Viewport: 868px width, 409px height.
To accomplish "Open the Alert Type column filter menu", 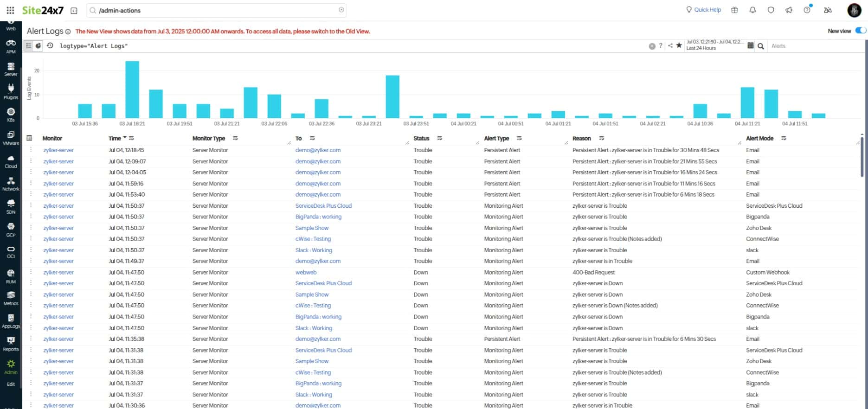I will point(519,138).
